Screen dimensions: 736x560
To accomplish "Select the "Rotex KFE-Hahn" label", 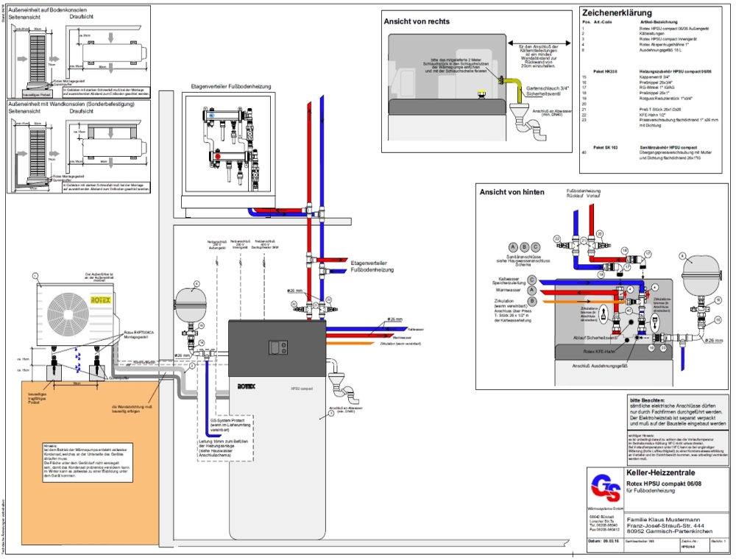I will pos(599,352).
